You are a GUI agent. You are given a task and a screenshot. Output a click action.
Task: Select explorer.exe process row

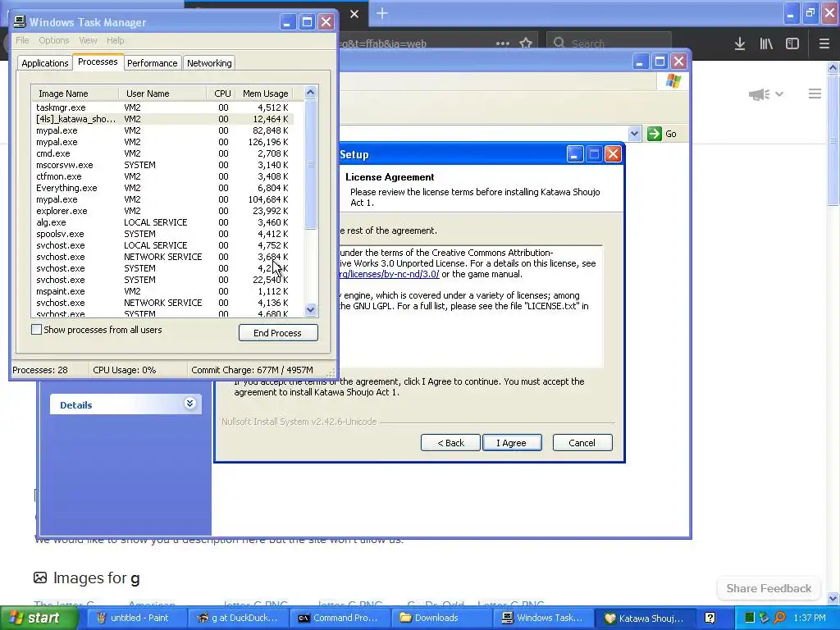(163, 211)
